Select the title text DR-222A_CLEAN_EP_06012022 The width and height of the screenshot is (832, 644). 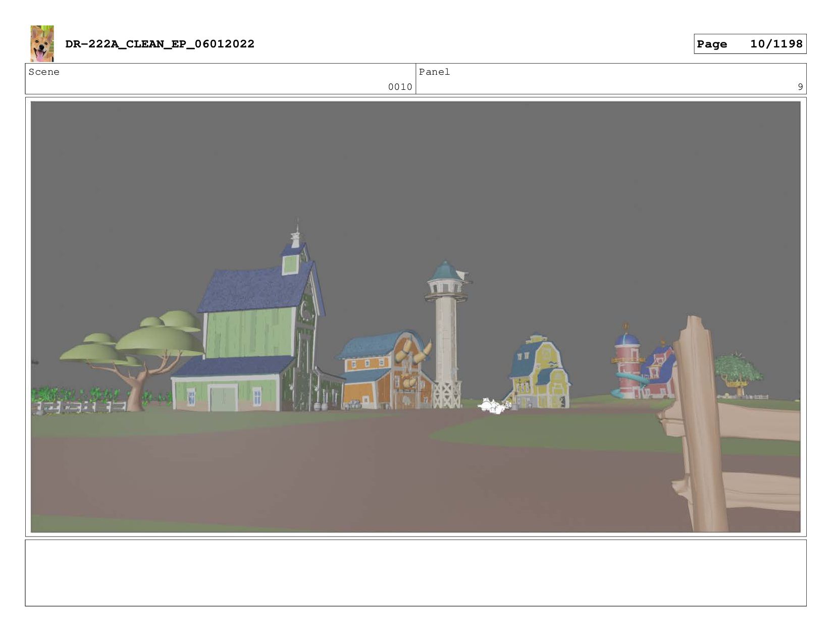click(x=160, y=44)
